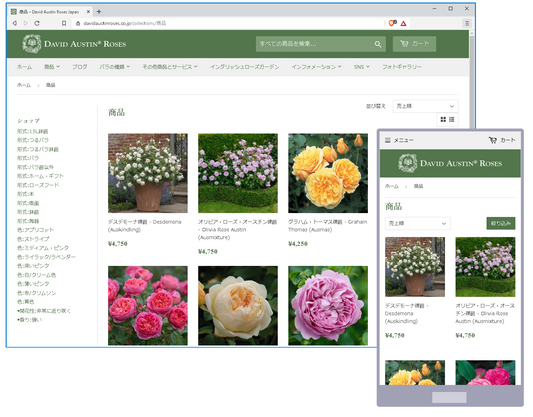
Task: Open the Desdemona product title link
Action: click(144, 226)
